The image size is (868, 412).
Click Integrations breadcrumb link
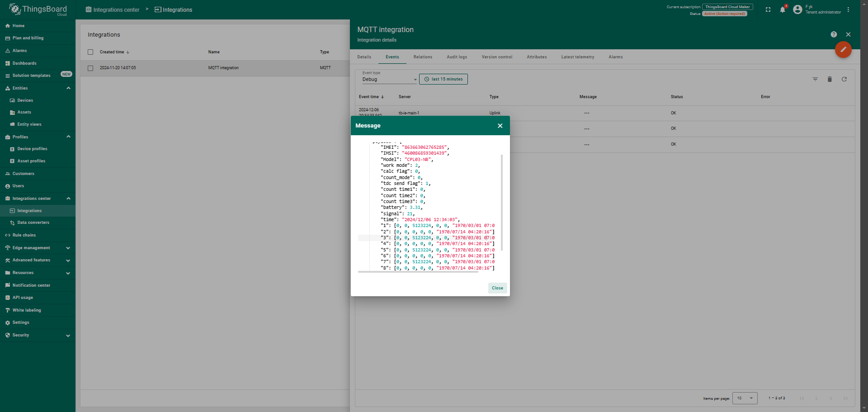[x=174, y=9]
